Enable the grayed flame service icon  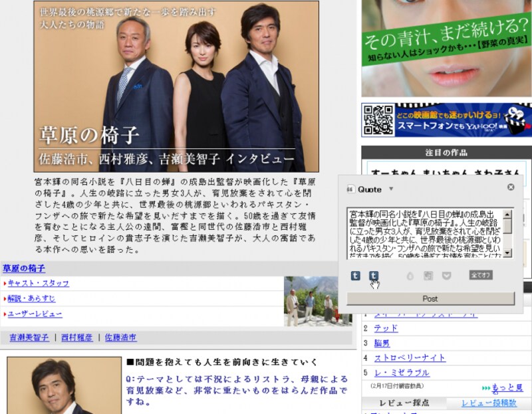[410, 276]
